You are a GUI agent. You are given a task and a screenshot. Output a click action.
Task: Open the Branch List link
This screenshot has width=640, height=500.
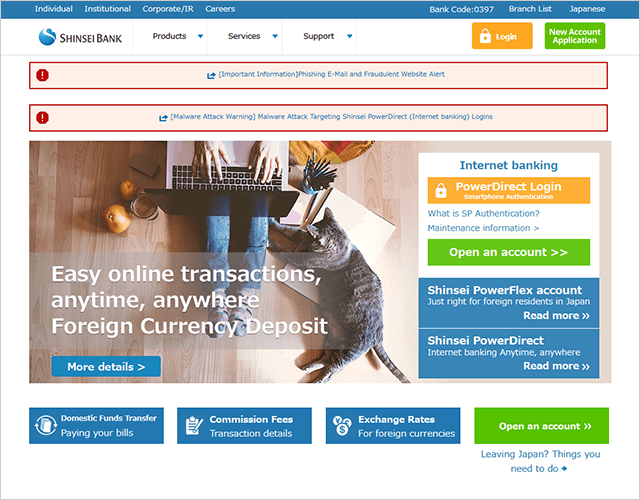531,8
